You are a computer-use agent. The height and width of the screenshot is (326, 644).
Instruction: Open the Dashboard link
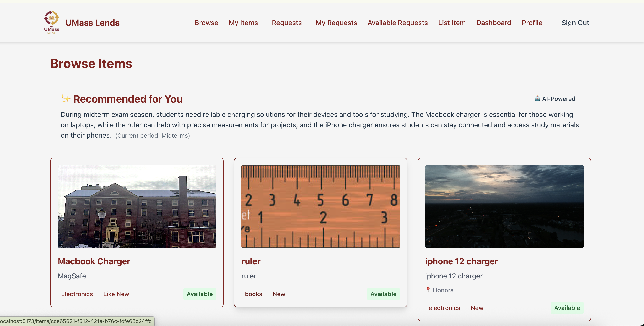pos(493,23)
